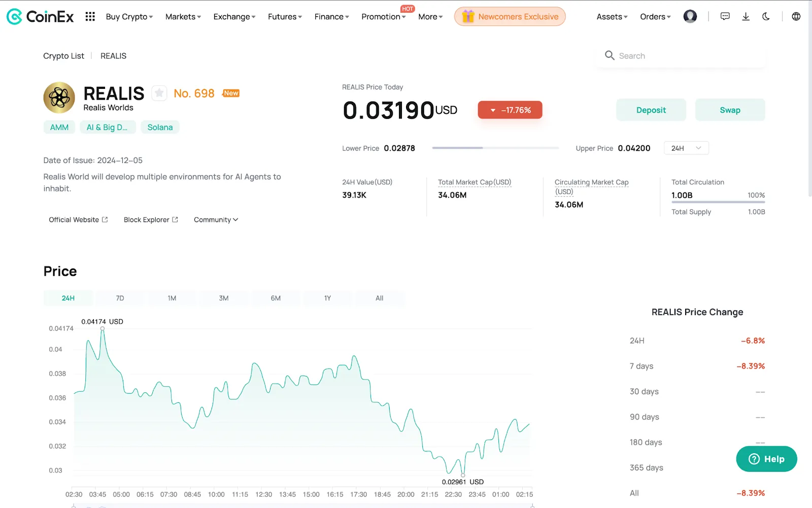Expand the Markets menu
This screenshot has height=508, width=812.
[183, 17]
